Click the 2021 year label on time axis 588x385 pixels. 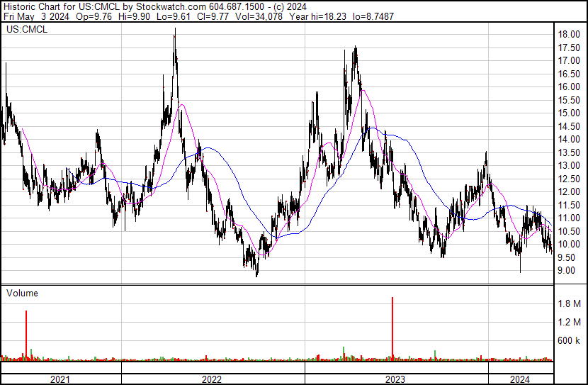(60, 379)
